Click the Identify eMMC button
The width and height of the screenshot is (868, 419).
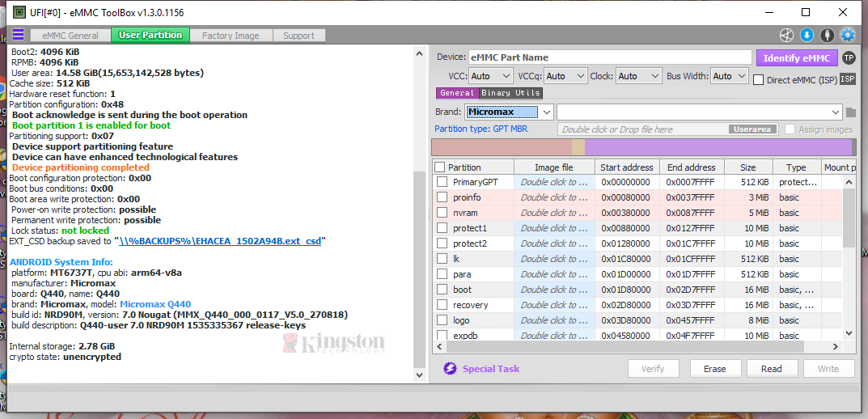click(797, 58)
